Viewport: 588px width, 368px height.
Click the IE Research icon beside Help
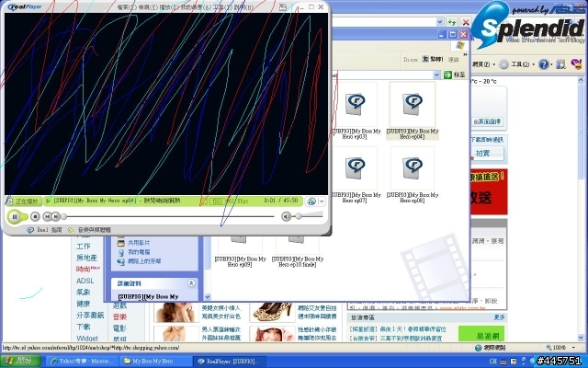(x=560, y=64)
